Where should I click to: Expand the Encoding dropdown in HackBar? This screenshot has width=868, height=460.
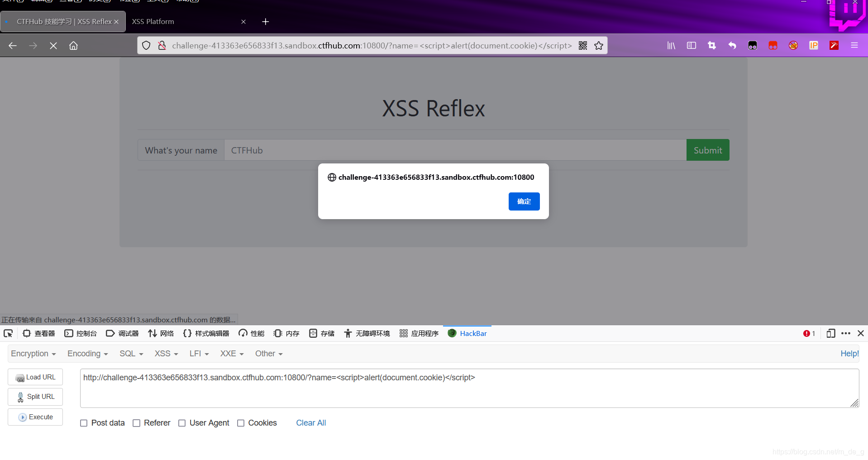tap(88, 354)
